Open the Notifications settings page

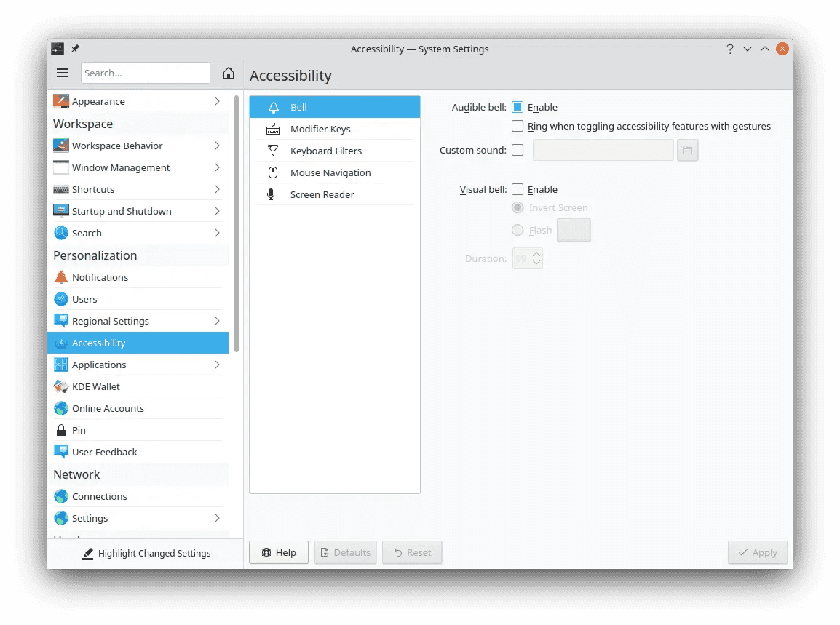[x=99, y=277]
